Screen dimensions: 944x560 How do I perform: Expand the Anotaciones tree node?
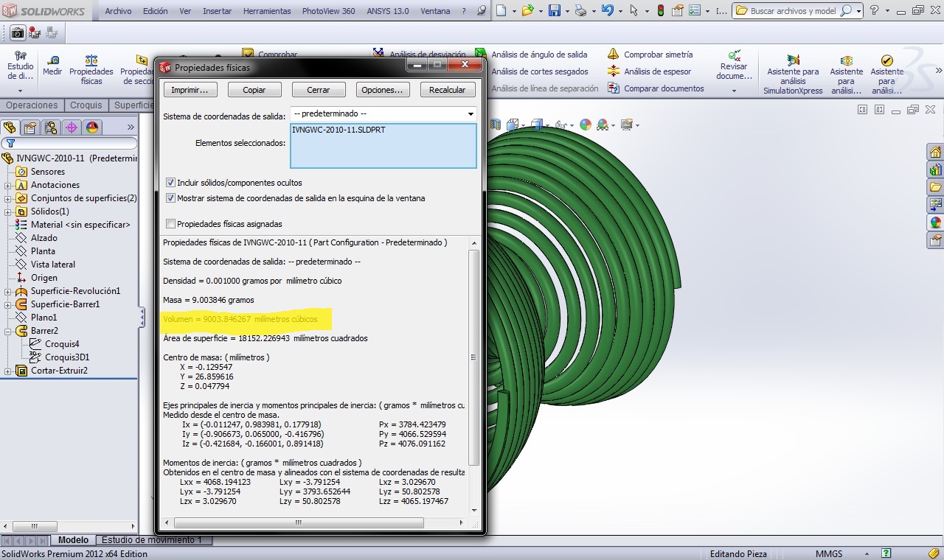[8, 185]
